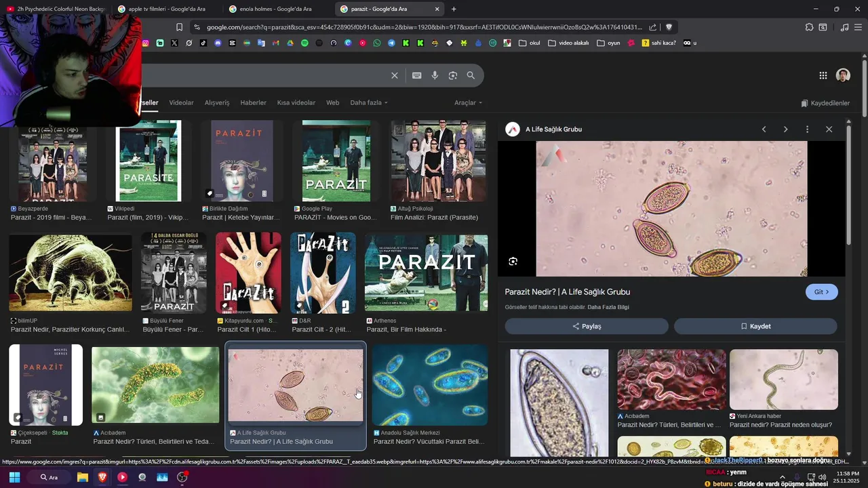Screen dimensions: 868x488
Task: Open the preview panel's three-dot options menu
Action: click(807, 129)
